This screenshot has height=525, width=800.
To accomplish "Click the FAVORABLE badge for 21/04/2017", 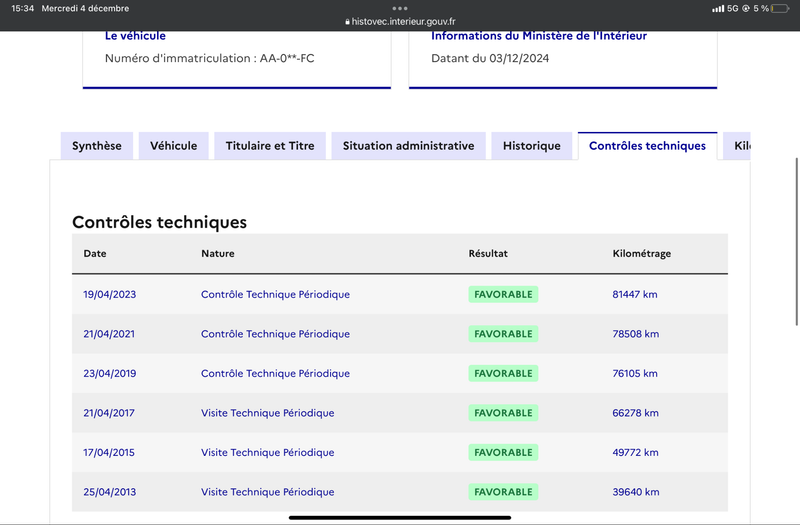I will click(504, 413).
